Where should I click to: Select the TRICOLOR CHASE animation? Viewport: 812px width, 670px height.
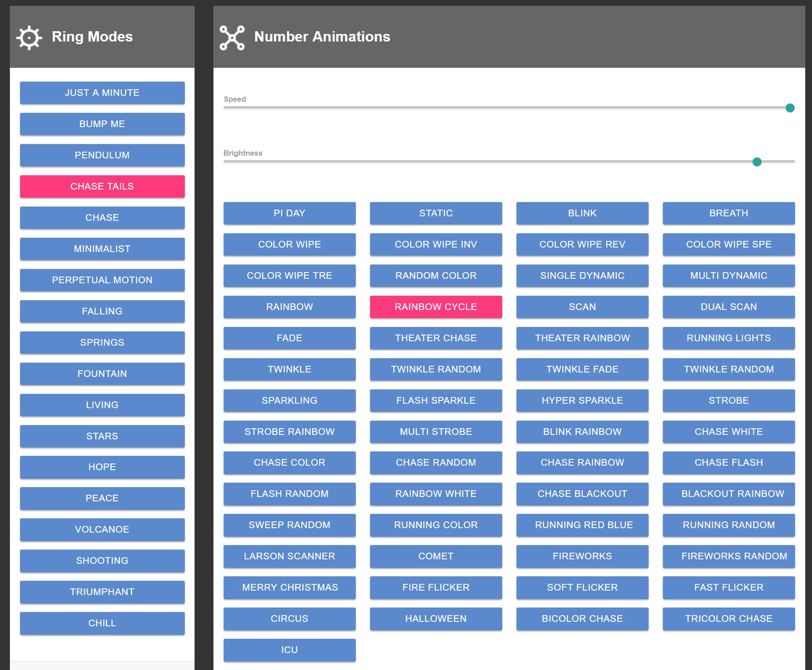click(729, 619)
